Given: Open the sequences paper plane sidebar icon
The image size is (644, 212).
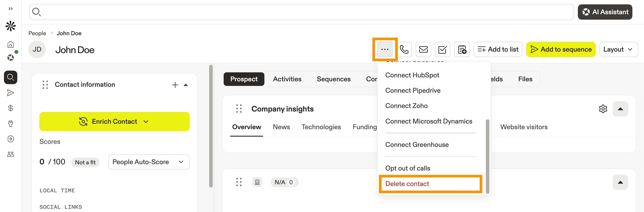Looking at the screenshot, I should tap(11, 93).
